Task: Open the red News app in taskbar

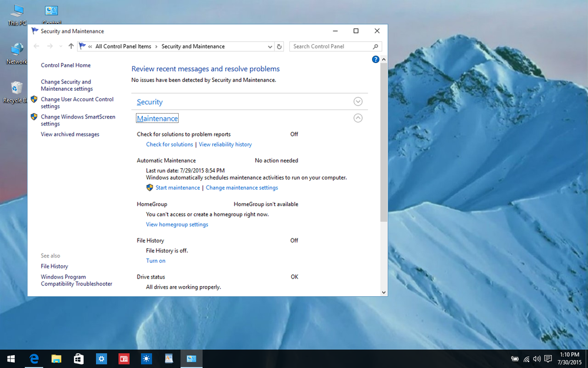Action: pos(123,359)
